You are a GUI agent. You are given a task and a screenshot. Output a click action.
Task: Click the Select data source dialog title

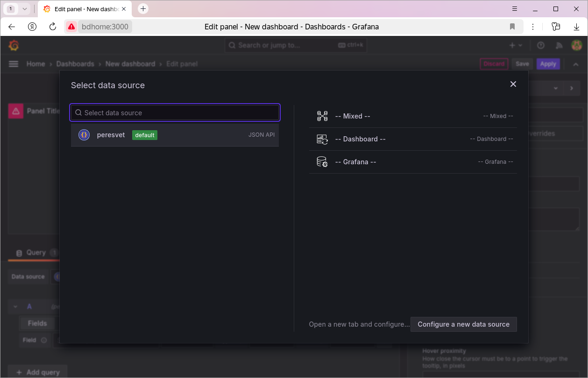108,85
